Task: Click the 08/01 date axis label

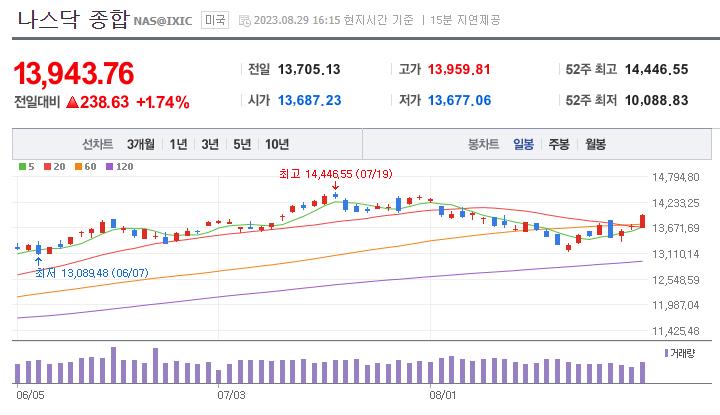Action: click(443, 395)
